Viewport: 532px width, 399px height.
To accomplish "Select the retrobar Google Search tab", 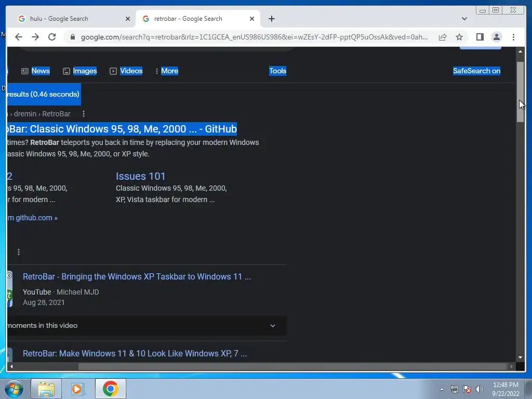I will 197,19.
